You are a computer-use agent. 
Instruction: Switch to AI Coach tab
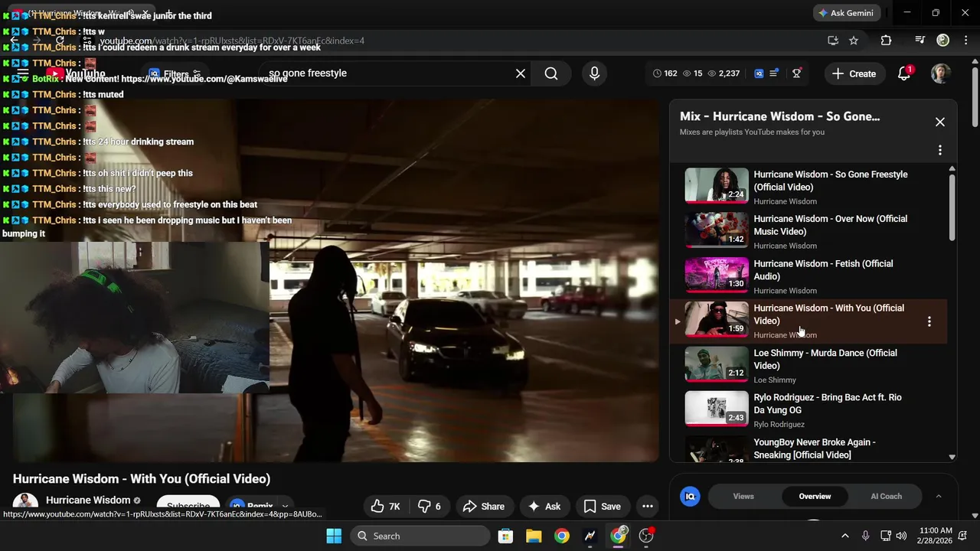click(x=886, y=496)
